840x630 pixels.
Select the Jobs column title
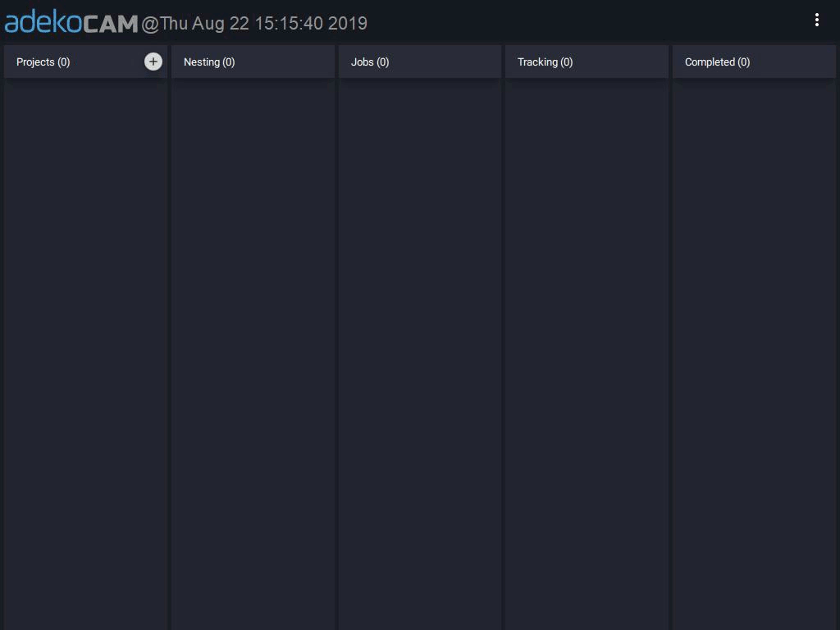click(363, 62)
